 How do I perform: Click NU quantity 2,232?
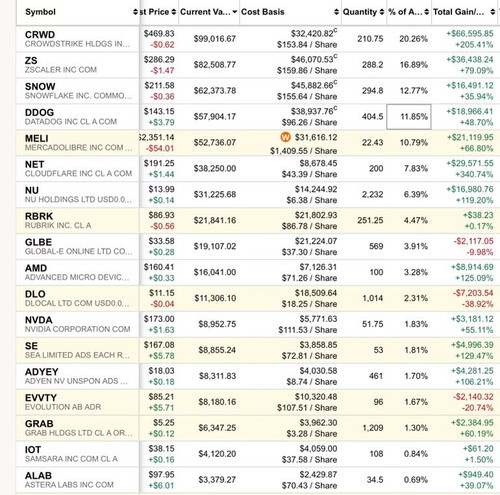(x=372, y=194)
